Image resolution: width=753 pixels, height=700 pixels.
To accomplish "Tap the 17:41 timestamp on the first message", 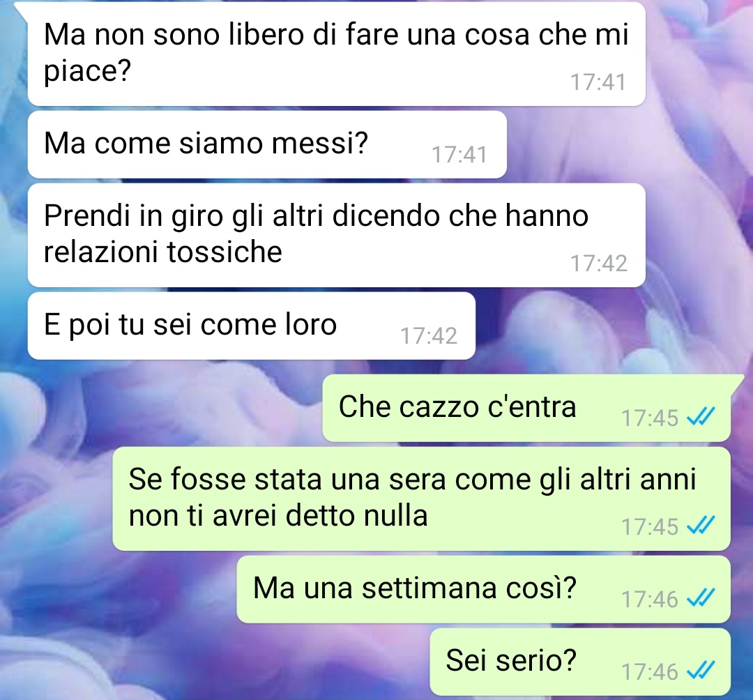I will point(598,82).
